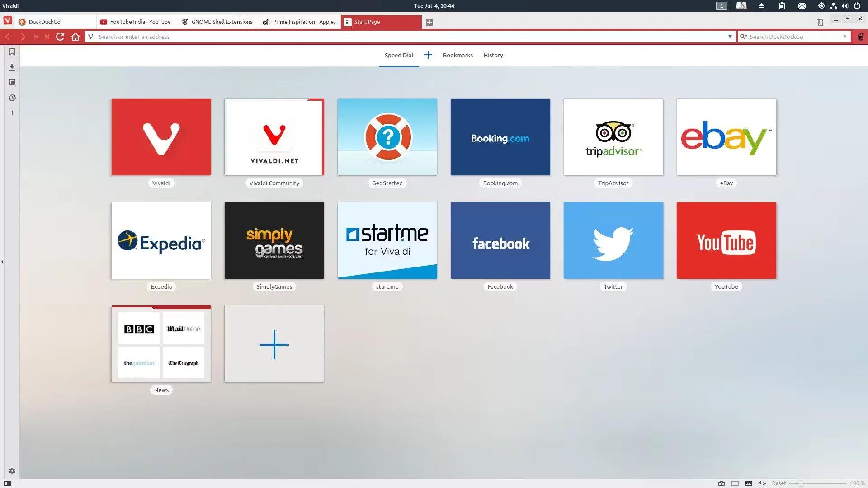Open the Expedia speed dial
The width and height of the screenshot is (868, 488).
pyautogui.click(x=161, y=240)
